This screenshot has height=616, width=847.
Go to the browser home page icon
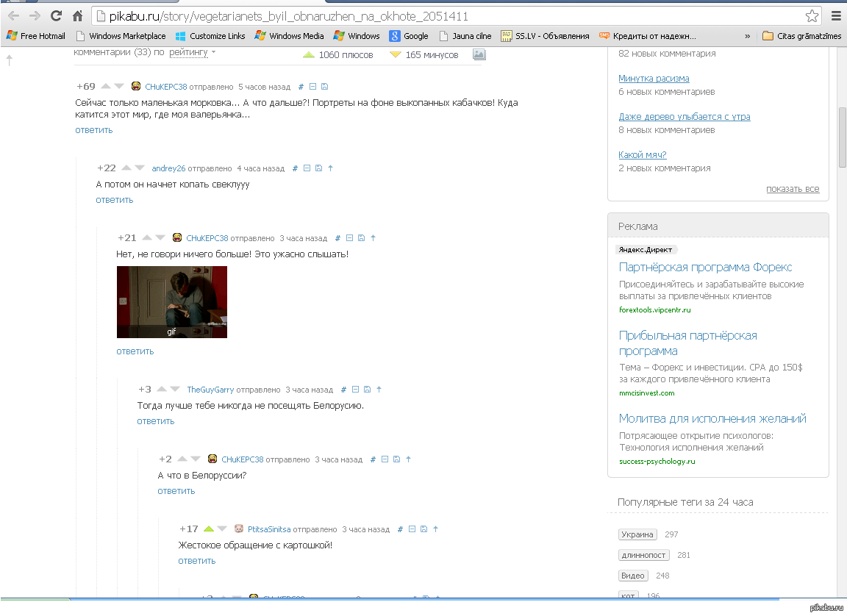click(78, 15)
